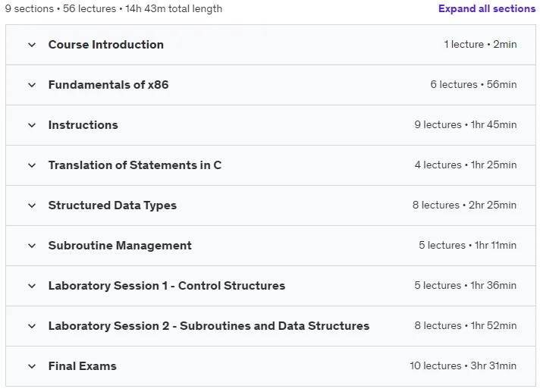
Task: Select the Final Exams section title
Action: [x=83, y=366]
